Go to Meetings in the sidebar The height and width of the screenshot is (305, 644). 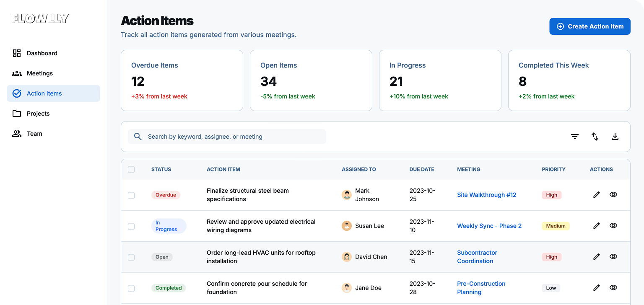click(x=39, y=73)
